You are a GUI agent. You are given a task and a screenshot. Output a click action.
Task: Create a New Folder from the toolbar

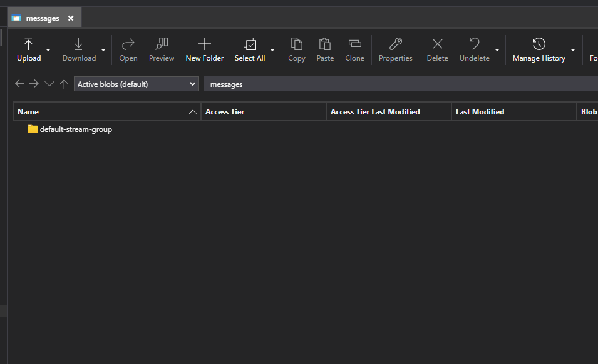(204, 49)
